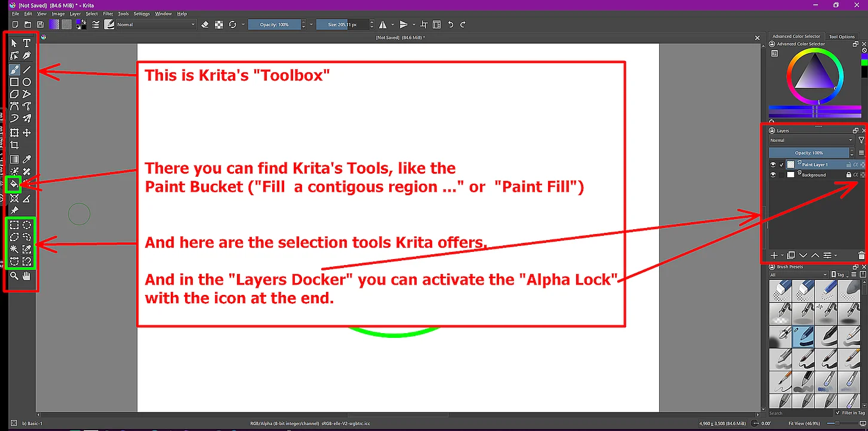Select the Multibrush tool

tap(27, 119)
